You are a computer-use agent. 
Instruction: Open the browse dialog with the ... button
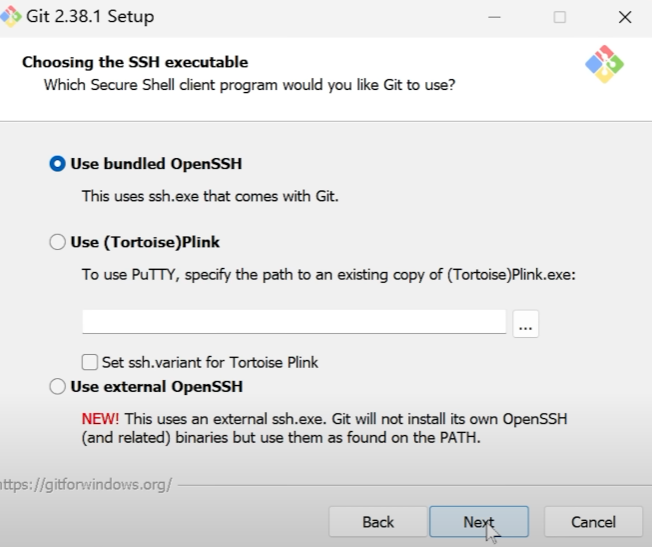click(x=526, y=324)
